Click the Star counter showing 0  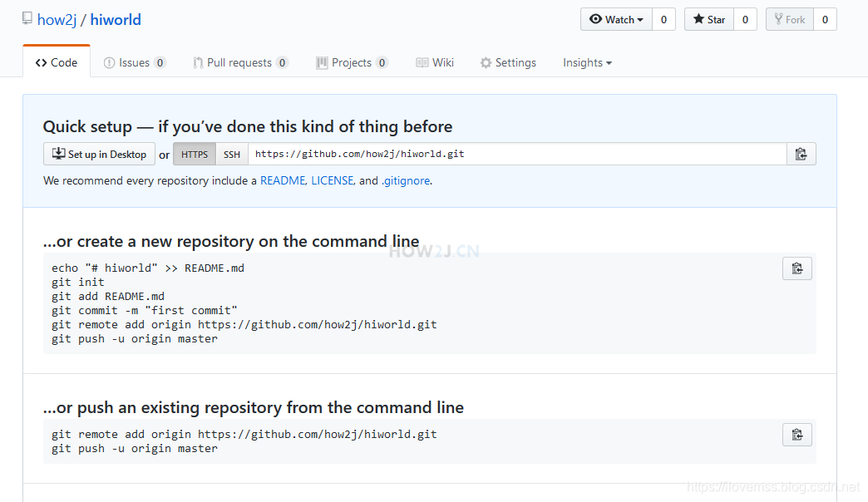pyautogui.click(x=743, y=18)
